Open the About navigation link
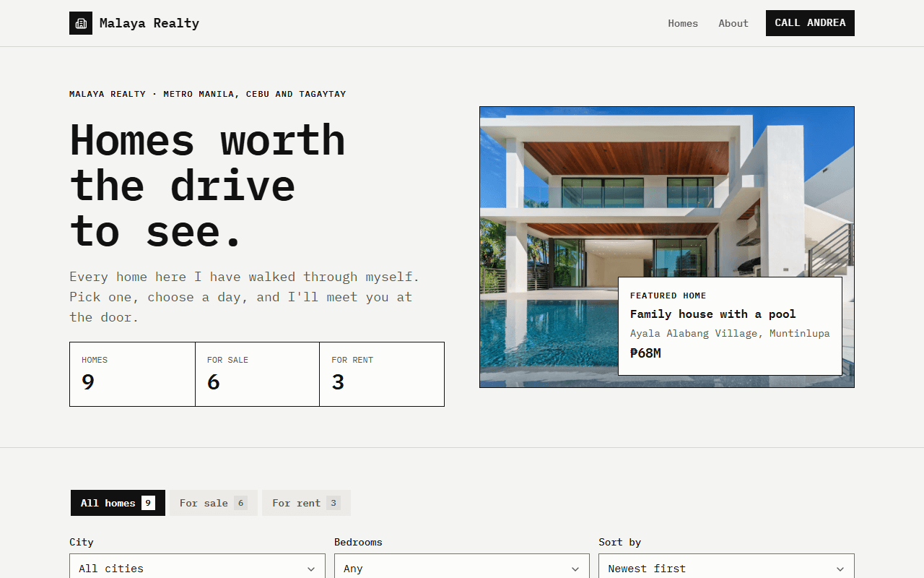The image size is (924, 578). click(x=733, y=23)
